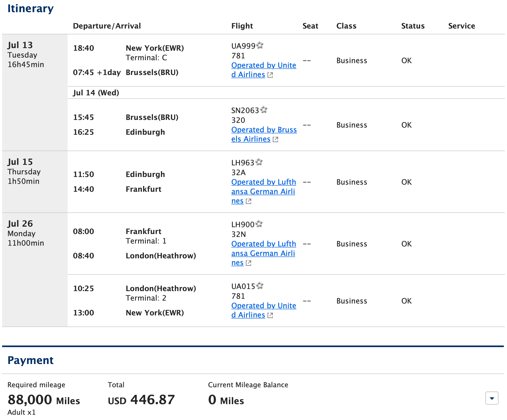Click the Star Alliance icon beside LH963

point(259,162)
